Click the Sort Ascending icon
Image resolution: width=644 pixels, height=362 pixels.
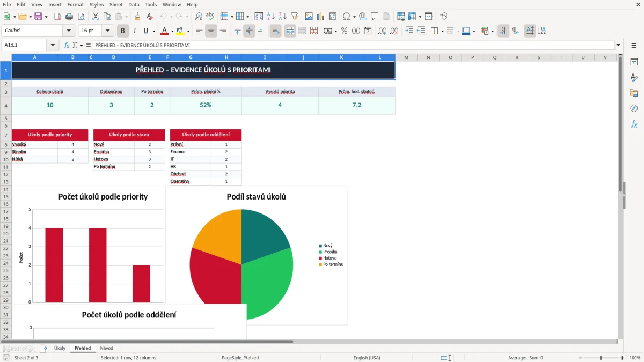coord(271,17)
